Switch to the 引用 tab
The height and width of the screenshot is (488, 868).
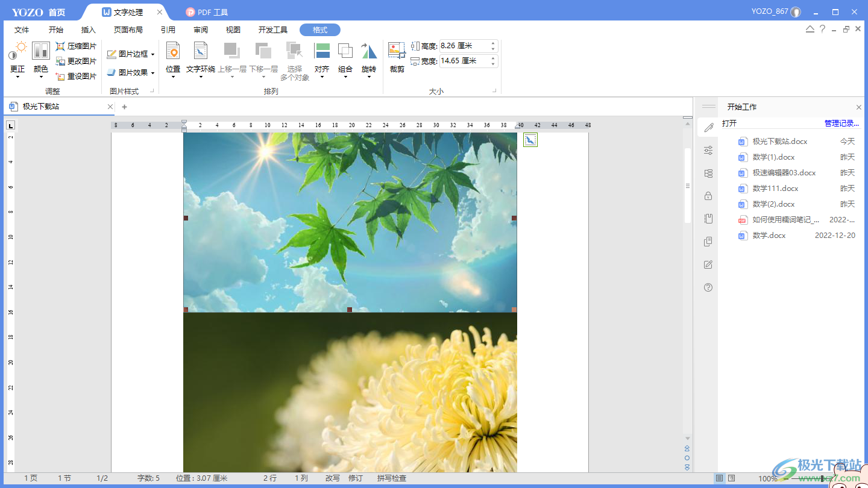(x=168, y=30)
